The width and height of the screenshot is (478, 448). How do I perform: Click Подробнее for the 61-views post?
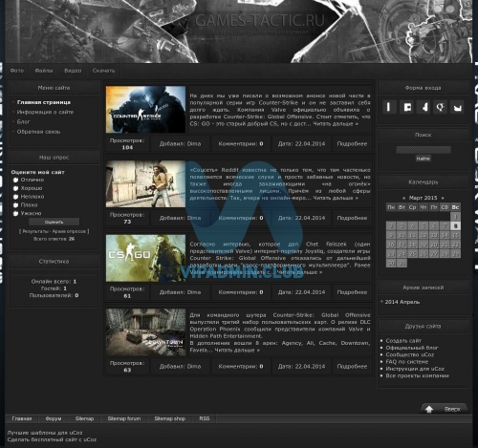[352, 292]
